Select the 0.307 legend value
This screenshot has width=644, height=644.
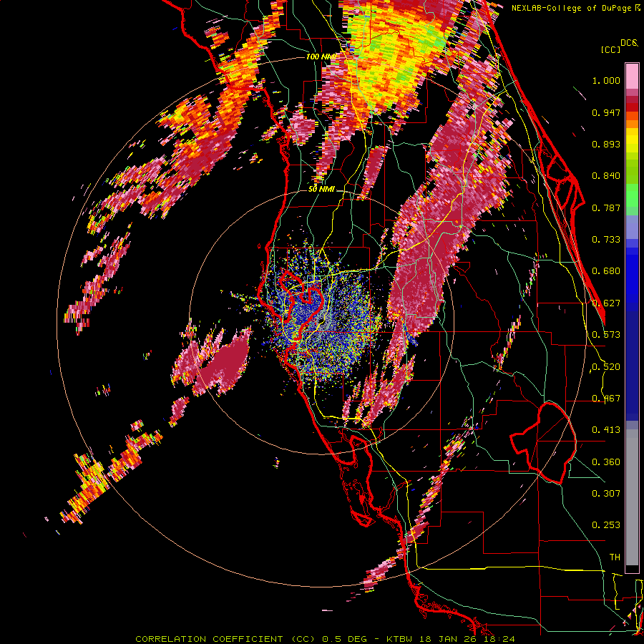point(606,493)
